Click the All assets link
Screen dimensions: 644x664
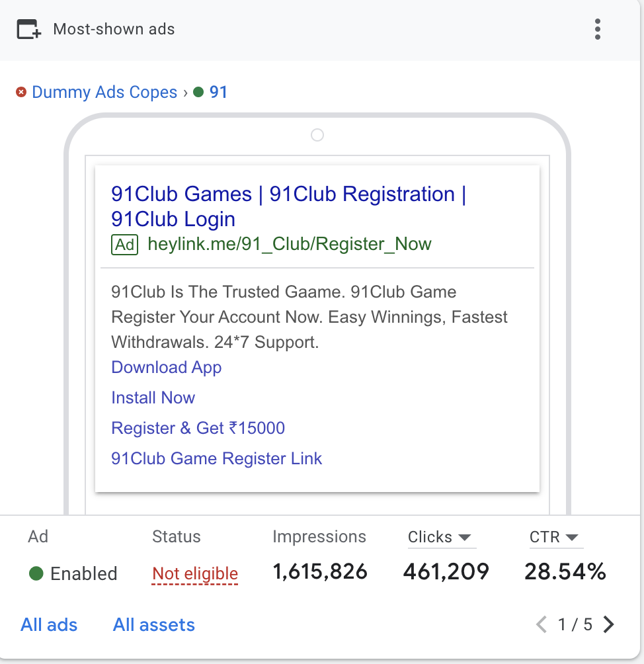click(154, 625)
